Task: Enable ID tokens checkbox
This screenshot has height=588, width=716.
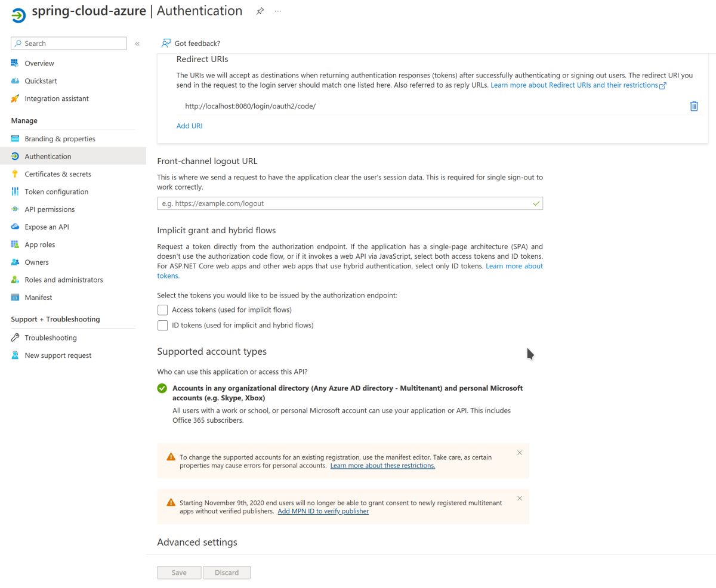Action: pos(162,326)
